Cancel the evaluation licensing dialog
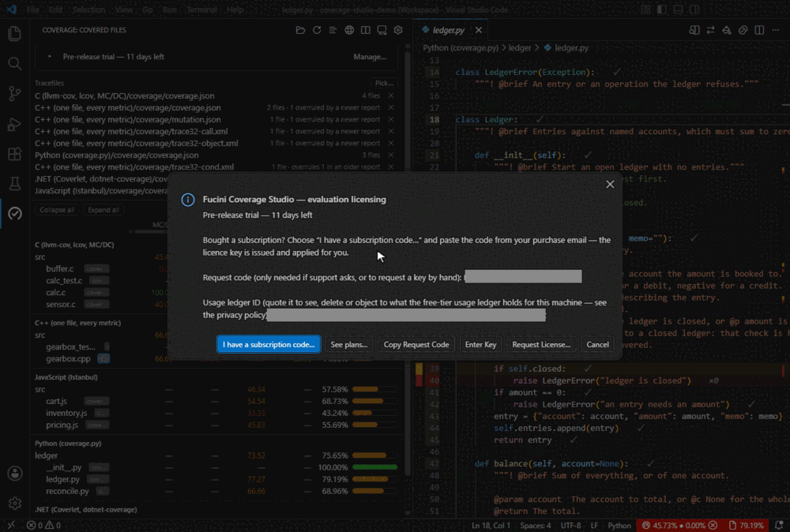 [x=597, y=345]
